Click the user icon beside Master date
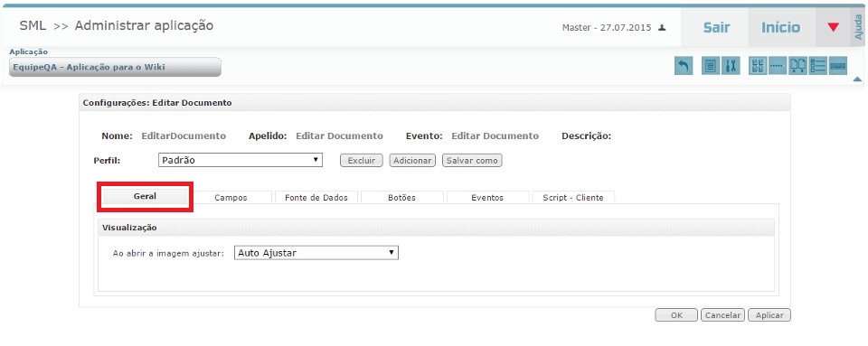 (662, 28)
